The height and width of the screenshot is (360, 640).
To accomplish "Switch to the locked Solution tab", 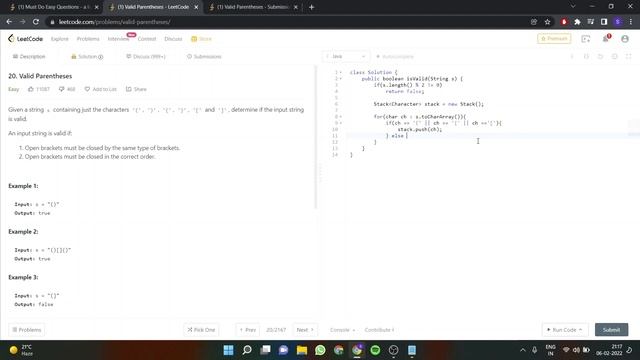I will coord(87,56).
